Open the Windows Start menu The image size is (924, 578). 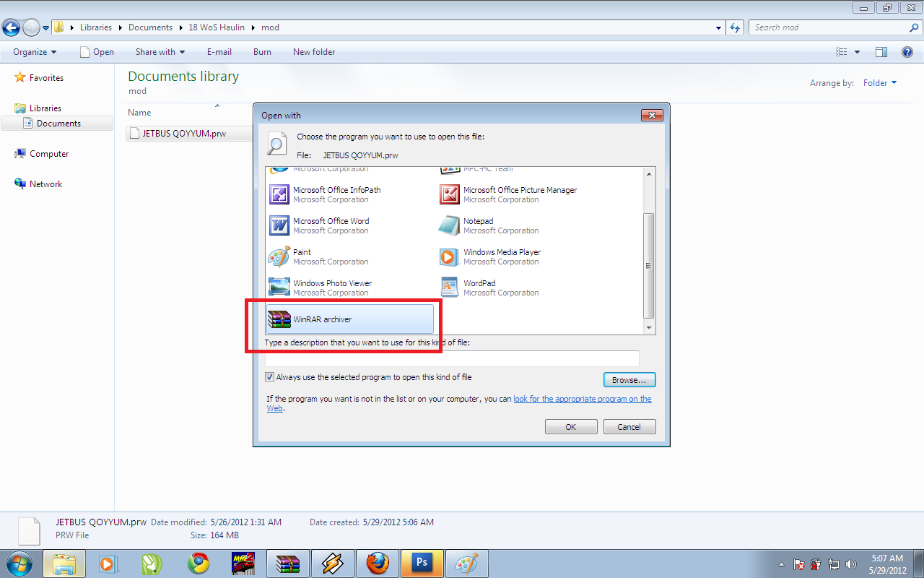point(18,563)
